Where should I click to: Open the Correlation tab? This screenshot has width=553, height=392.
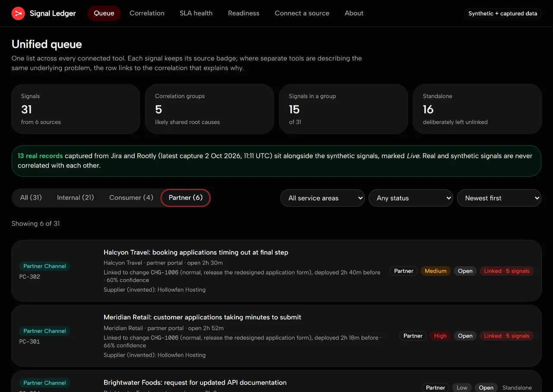[x=147, y=13]
